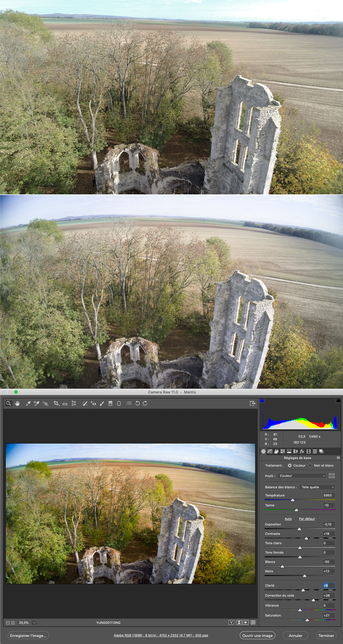
Task: Toggle between current and default settings
Action: tap(253, 622)
